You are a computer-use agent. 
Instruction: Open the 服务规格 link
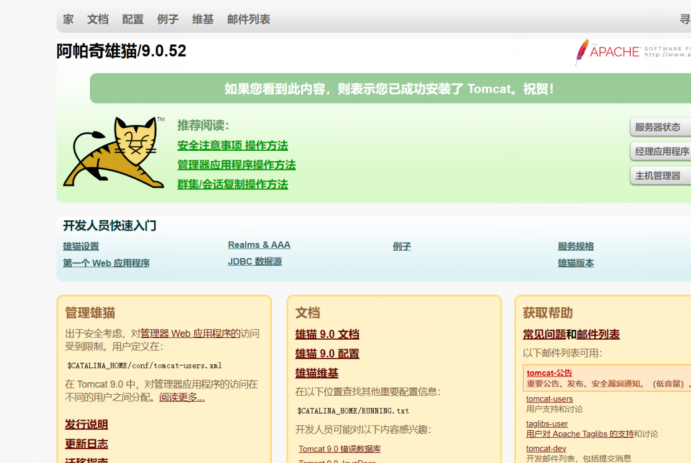(x=575, y=246)
